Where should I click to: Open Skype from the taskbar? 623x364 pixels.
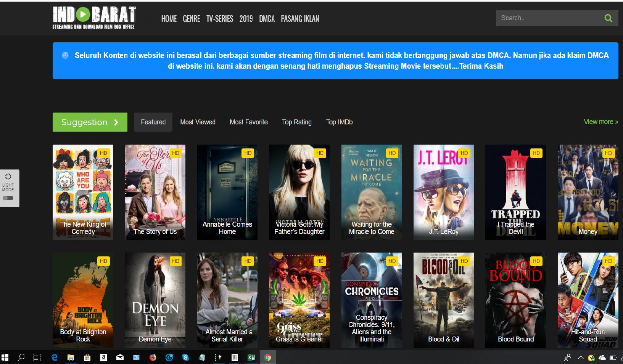(185, 358)
